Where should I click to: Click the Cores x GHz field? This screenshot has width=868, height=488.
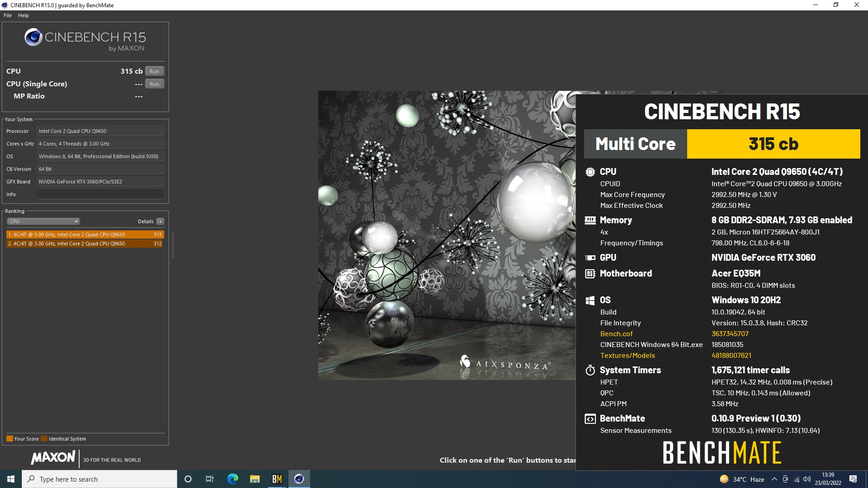coord(100,144)
